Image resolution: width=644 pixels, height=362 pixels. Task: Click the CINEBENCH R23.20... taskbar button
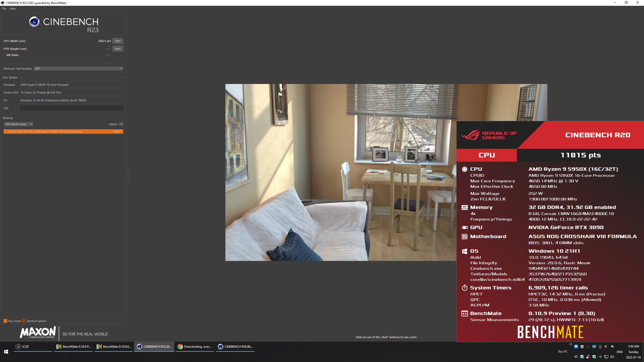(x=154, y=347)
